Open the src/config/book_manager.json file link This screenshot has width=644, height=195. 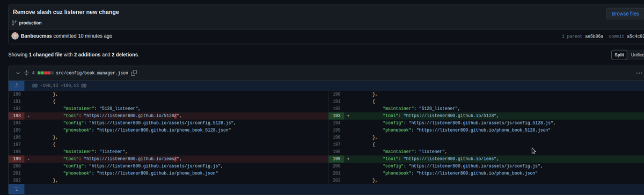(x=92, y=73)
